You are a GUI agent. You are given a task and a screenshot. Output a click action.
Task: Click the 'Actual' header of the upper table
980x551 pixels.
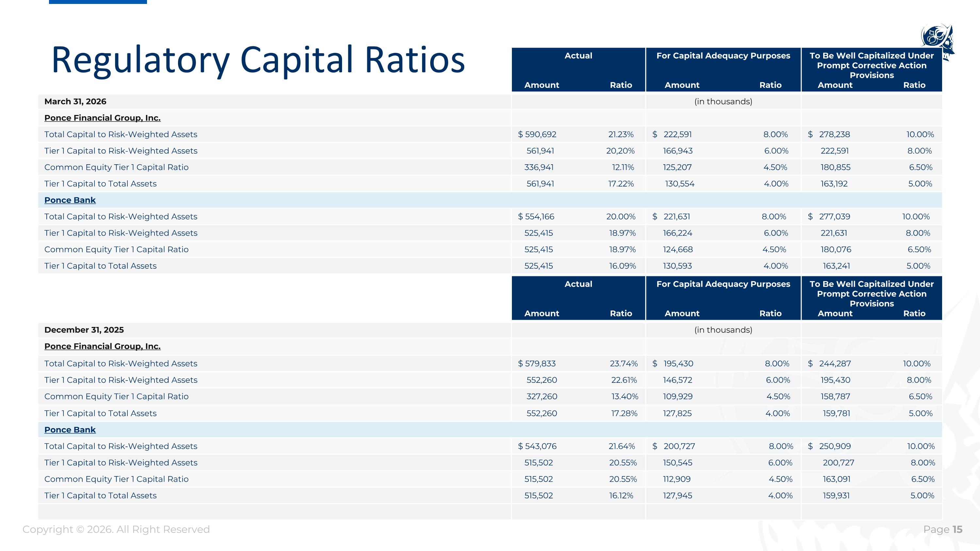[x=578, y=56]
